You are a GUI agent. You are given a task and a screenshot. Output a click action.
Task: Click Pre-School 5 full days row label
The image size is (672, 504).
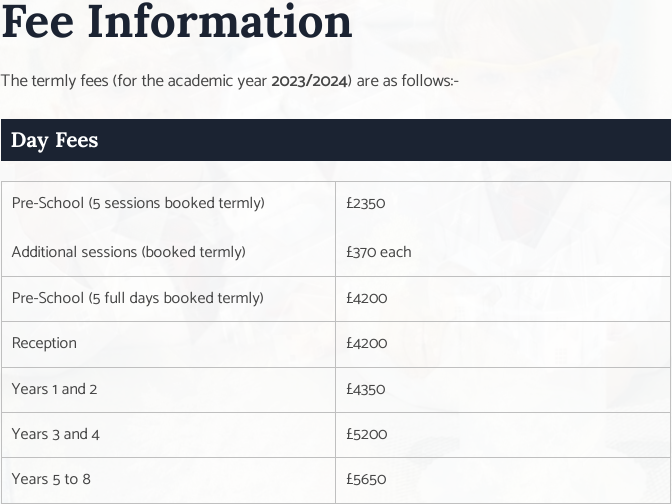coord(138,298)
